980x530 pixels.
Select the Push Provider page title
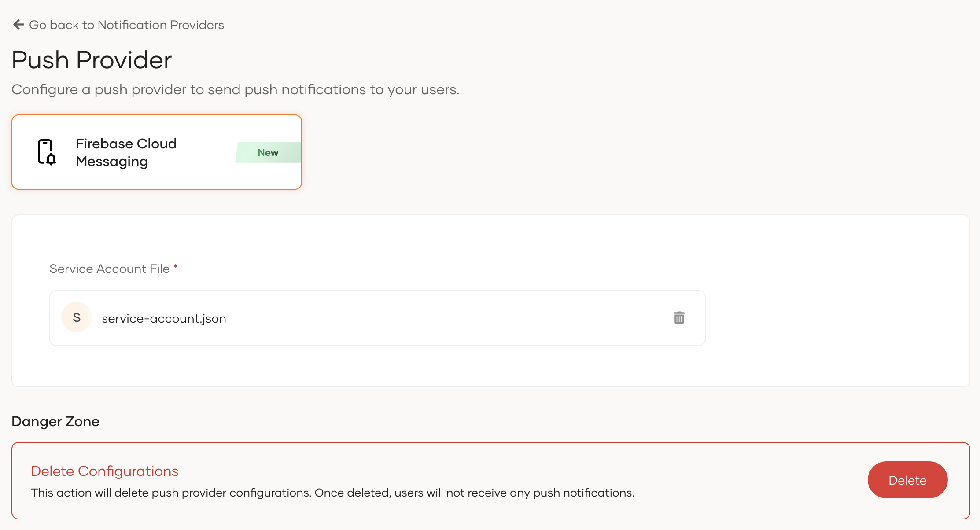[92, 60]
